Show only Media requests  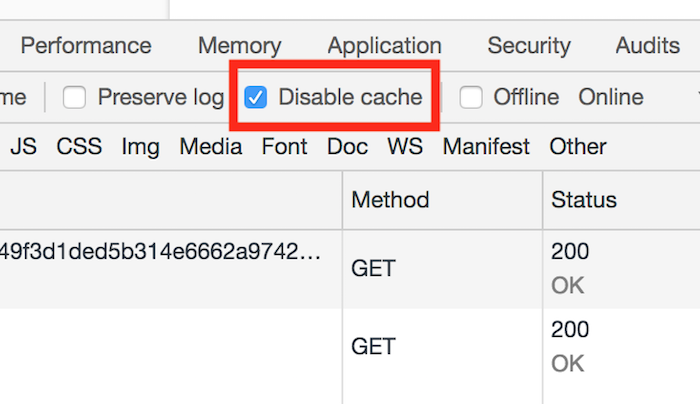tap(211, 147)
